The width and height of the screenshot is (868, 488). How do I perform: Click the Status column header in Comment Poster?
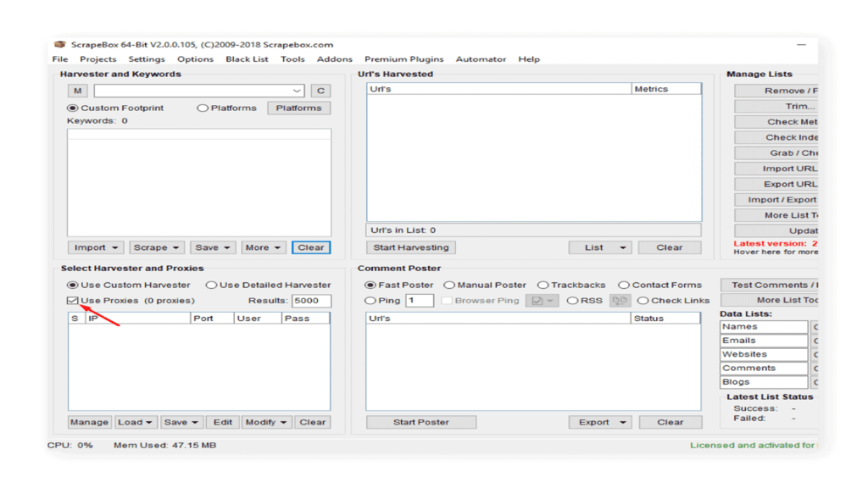(x=665, y=319)
